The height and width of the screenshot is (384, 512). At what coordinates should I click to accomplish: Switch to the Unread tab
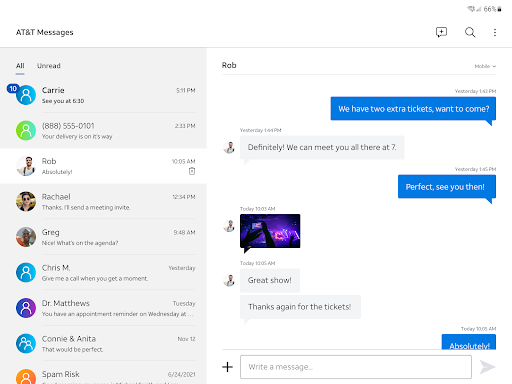click(49, 66)
